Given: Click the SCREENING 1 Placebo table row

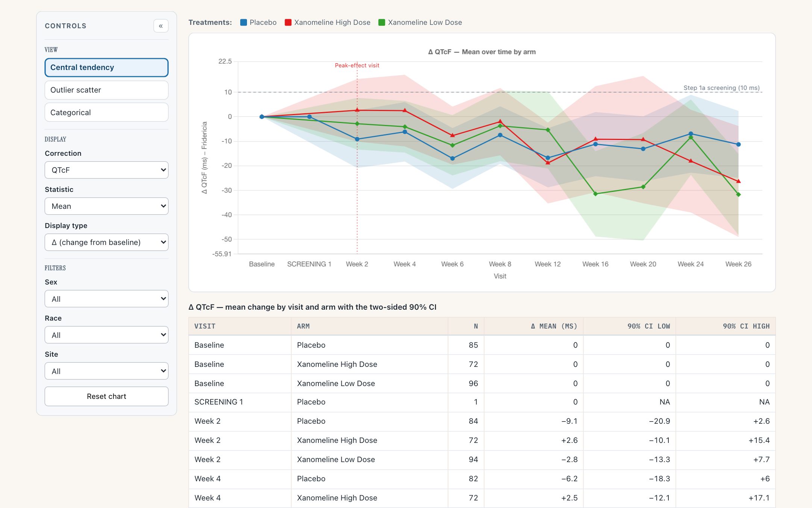Looking at the screenshot, I should 482,402.
